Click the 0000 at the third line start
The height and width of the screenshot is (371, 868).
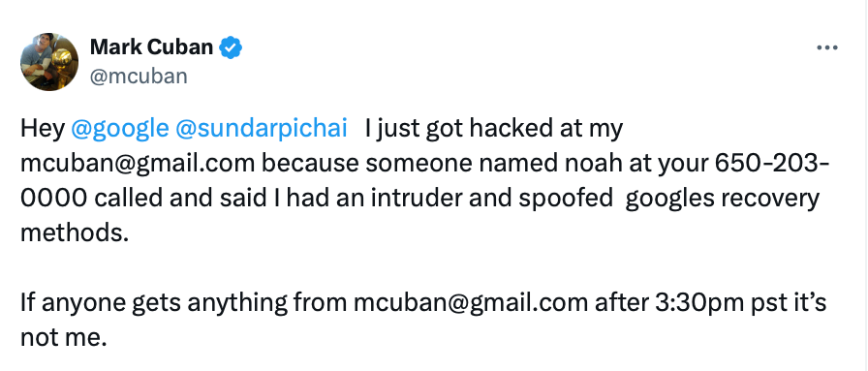53,199
